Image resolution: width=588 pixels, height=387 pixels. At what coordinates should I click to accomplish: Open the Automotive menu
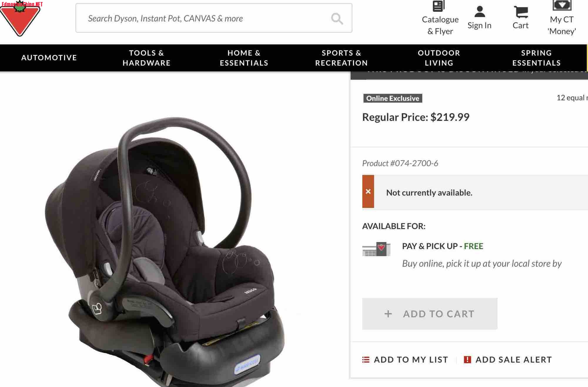tap(49, 58)
